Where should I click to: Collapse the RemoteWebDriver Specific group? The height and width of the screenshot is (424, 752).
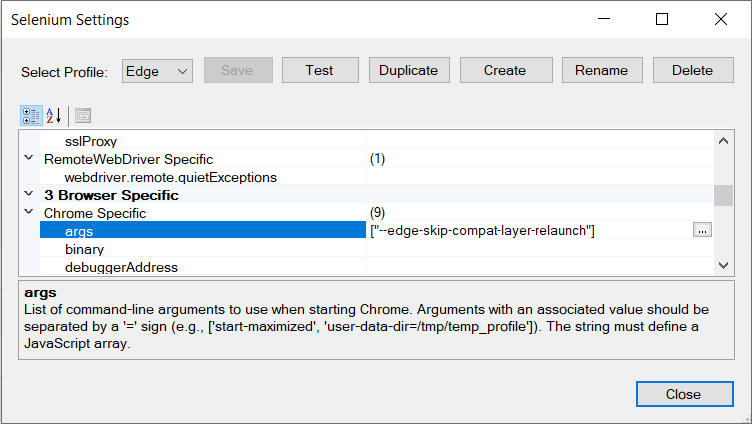[28, 159]
